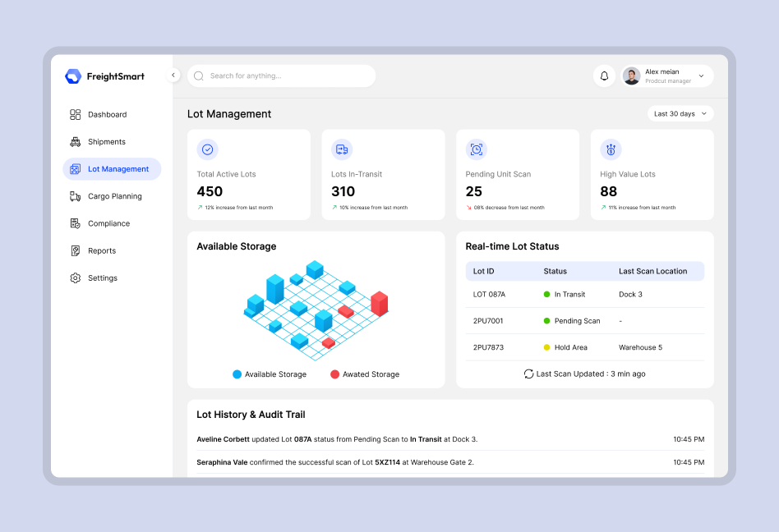This screenshot has width=779, height=532.
Task: Expand the Alex meian profile menu
Action: (701, 76)
